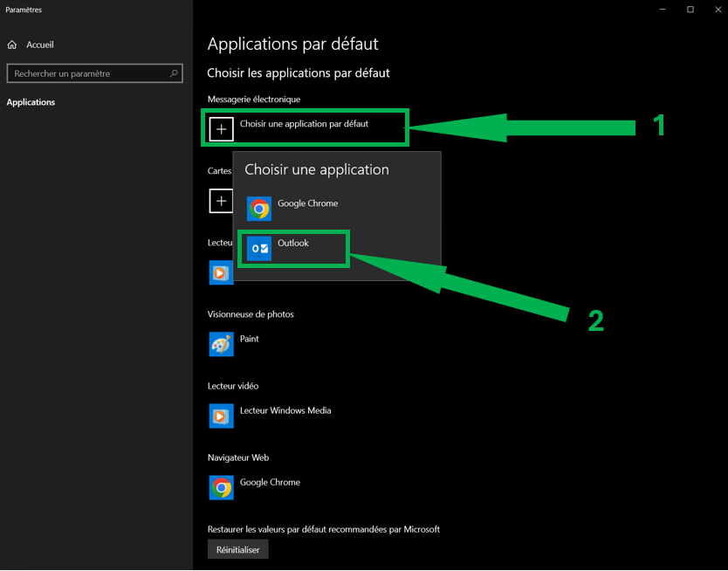Click Choisir les applications par défaut subtitle
The image size is (728, 571).
(299, 73)
